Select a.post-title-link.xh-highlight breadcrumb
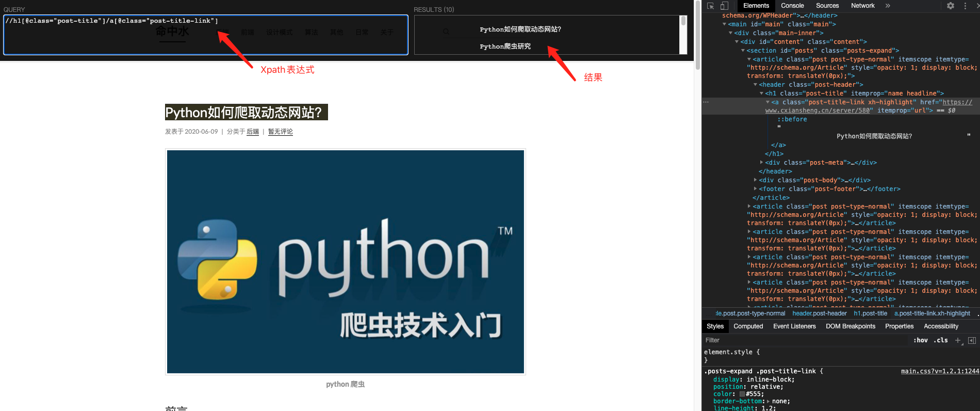This screenshot has height=411, width=980. (932, 313)
